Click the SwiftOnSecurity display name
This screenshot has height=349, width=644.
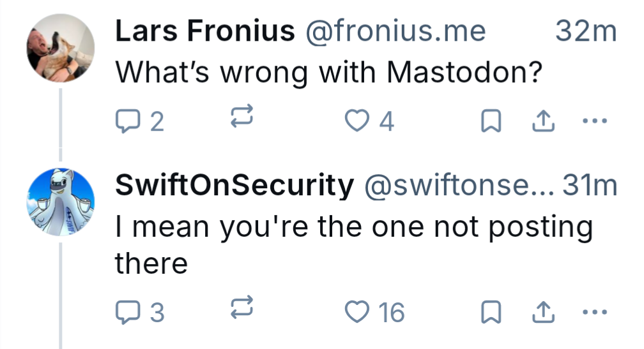[234, 186]
